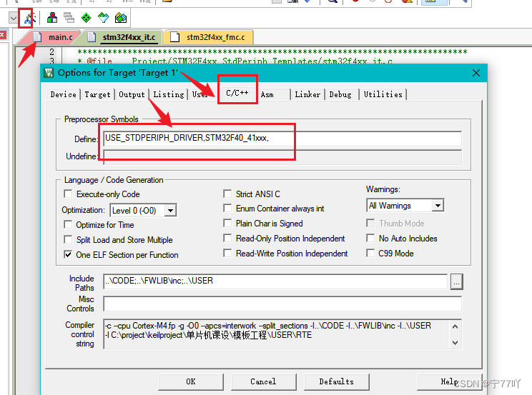Enable No Auto Includes checkbox

[370, 239]
